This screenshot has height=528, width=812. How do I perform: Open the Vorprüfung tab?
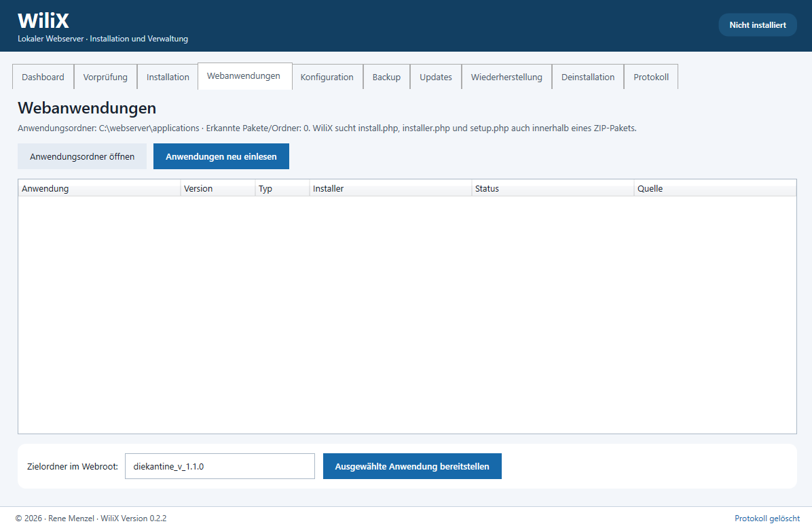click(x=105, y=77)
